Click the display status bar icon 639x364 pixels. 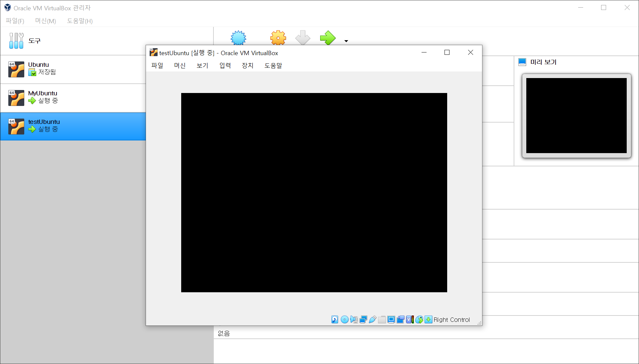point(391,319)
